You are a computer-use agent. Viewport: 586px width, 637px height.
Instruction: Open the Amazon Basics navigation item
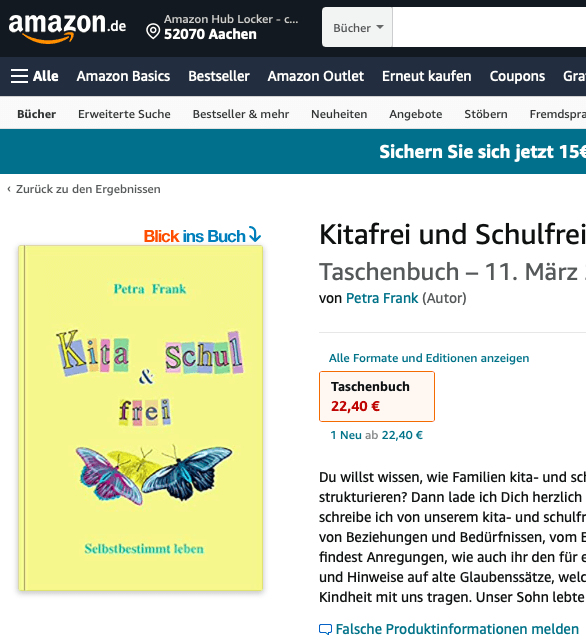point(123,76)
